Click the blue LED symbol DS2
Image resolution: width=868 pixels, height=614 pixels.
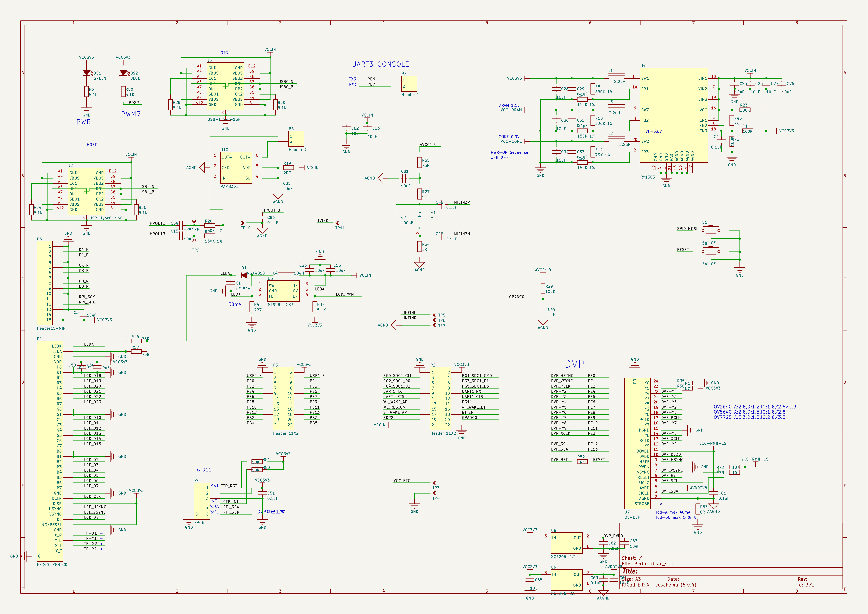(123, 73)
